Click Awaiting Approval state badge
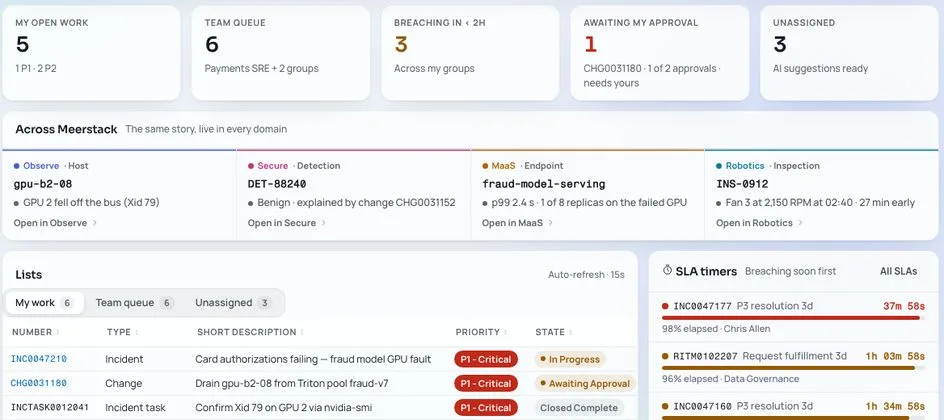944x420 pixels. point(585,384)
